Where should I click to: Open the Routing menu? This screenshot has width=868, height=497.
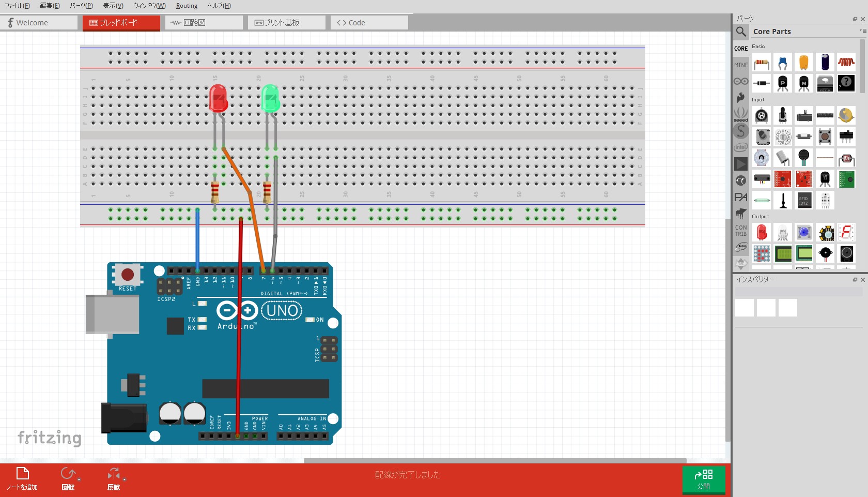(x=186, y=6)
